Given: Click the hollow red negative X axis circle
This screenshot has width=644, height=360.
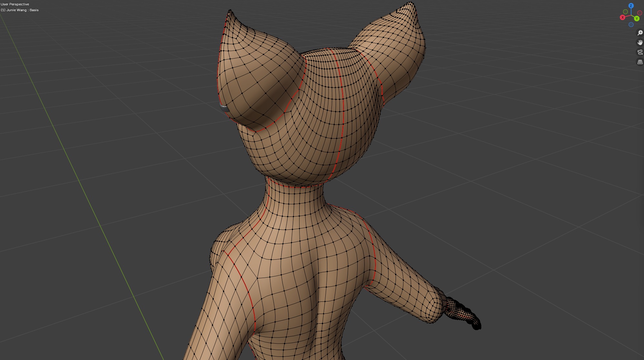Looking at the screenshot, I should point(639,13).
